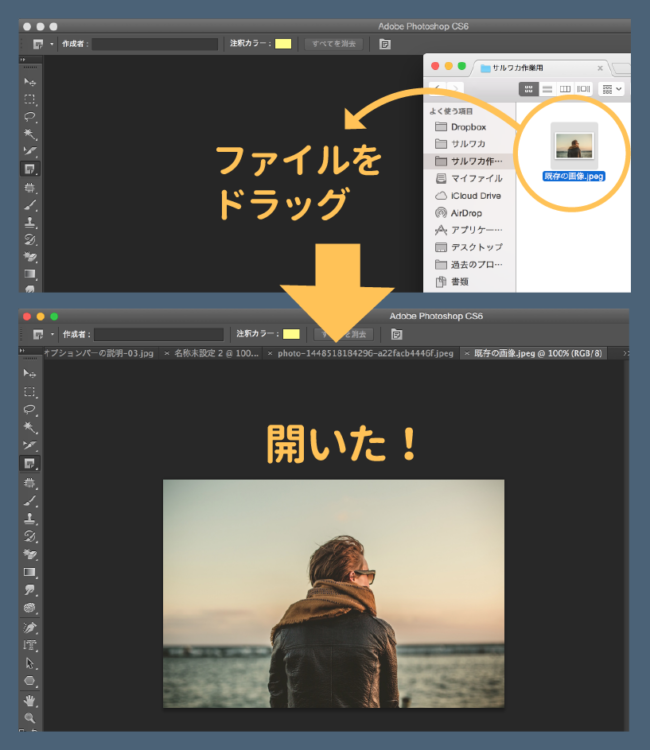The height and width of the screenshot is (750, 650).
Task: Select History Brush tool in upper Photoshop window
Action: [30, 239]
